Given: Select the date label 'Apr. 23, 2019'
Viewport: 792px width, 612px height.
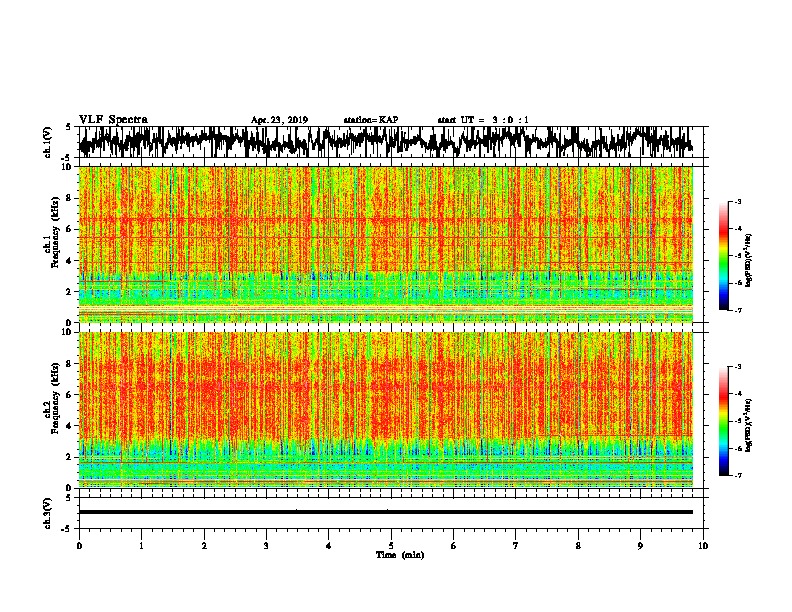Looking at the screenshot, I should [279, 120].
